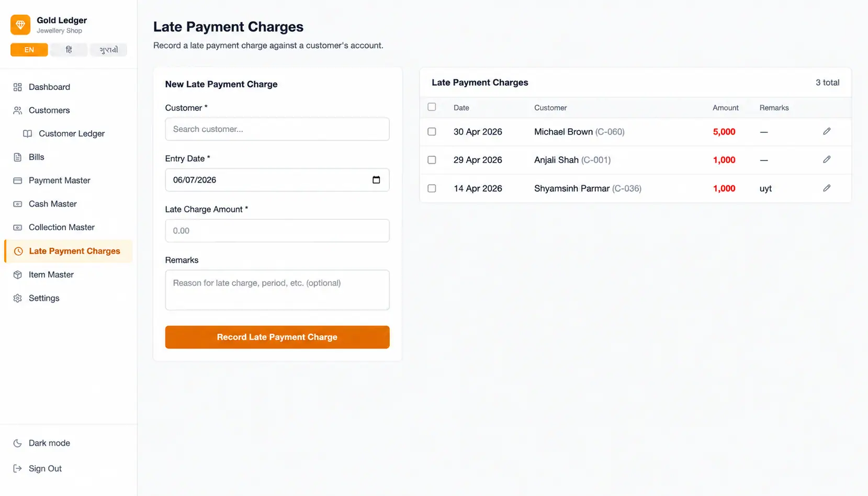This screenshot has width=868, height=496.
Task: Switch language to Gujarati
Action: point(109,50)
